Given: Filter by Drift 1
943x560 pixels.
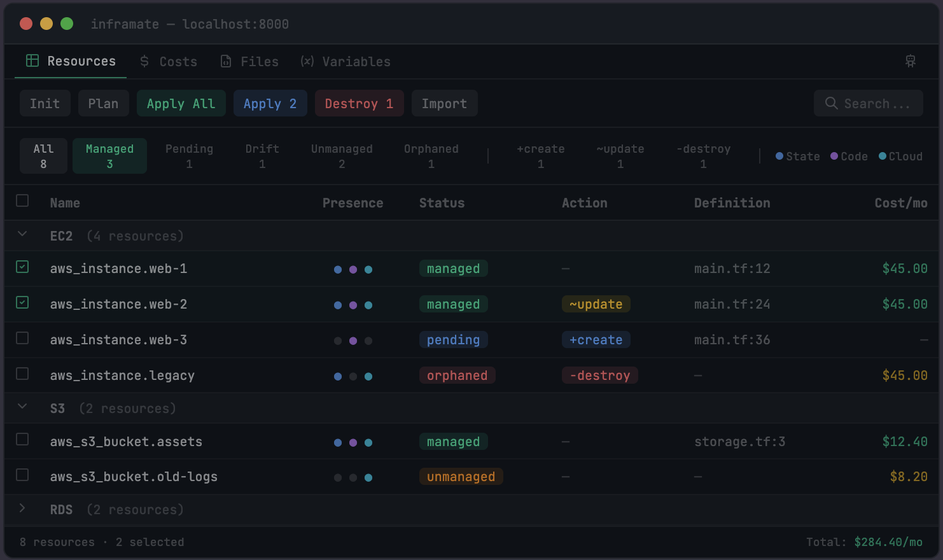Looking at the screenshot, I should 262,156.
